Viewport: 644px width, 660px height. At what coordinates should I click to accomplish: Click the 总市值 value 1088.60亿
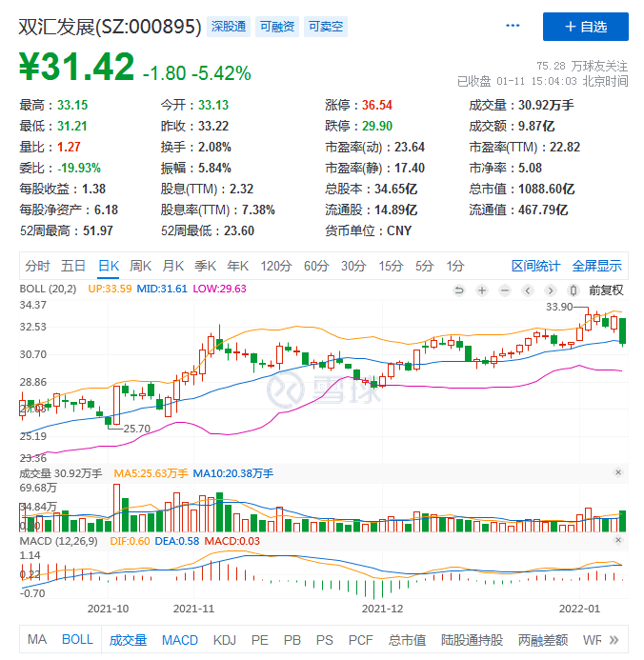coord(546,189)
